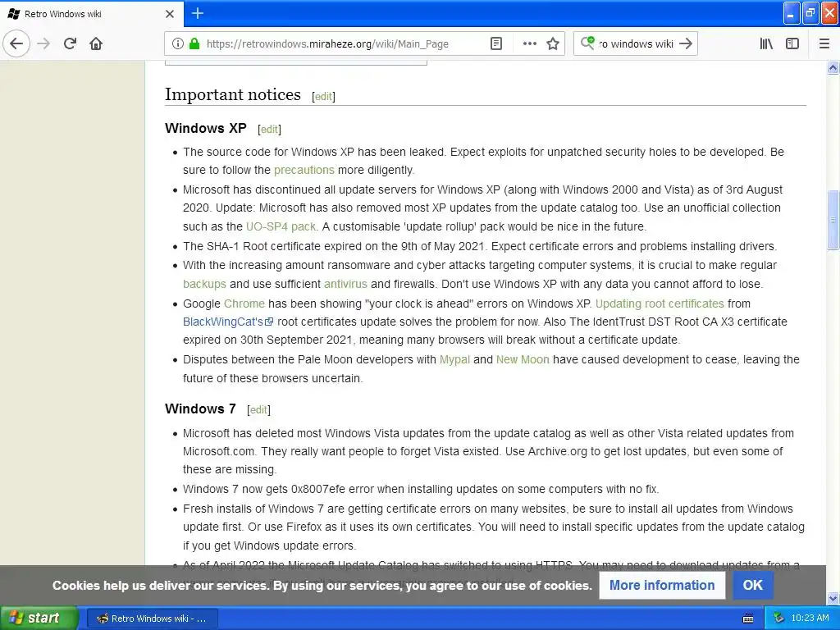Open the New Moon link
This screenshot has height=630, width=840.
523,359
